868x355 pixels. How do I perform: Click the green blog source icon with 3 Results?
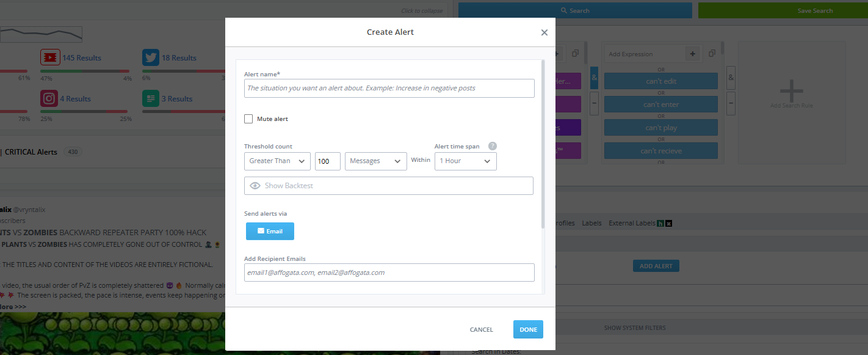pyautogui.click(x=150, y=98)
